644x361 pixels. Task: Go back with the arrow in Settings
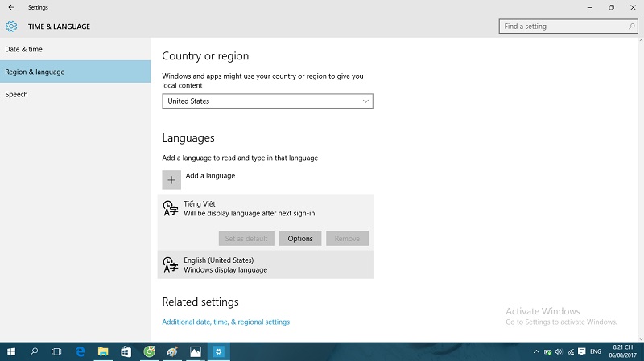tap(11, 7)
